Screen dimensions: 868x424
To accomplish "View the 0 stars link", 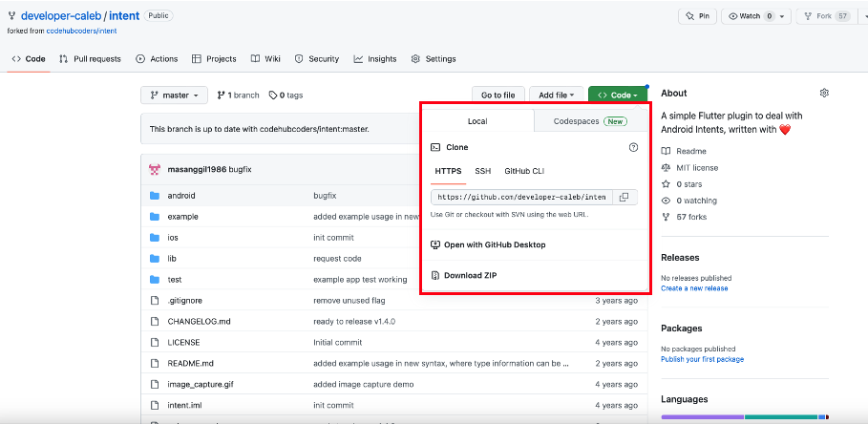I will click(682, 184).
